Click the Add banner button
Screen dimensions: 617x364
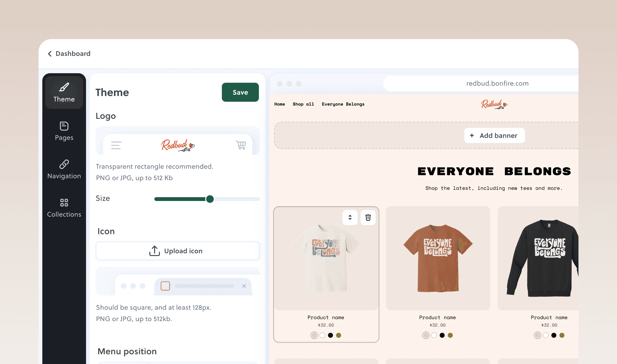494,135
